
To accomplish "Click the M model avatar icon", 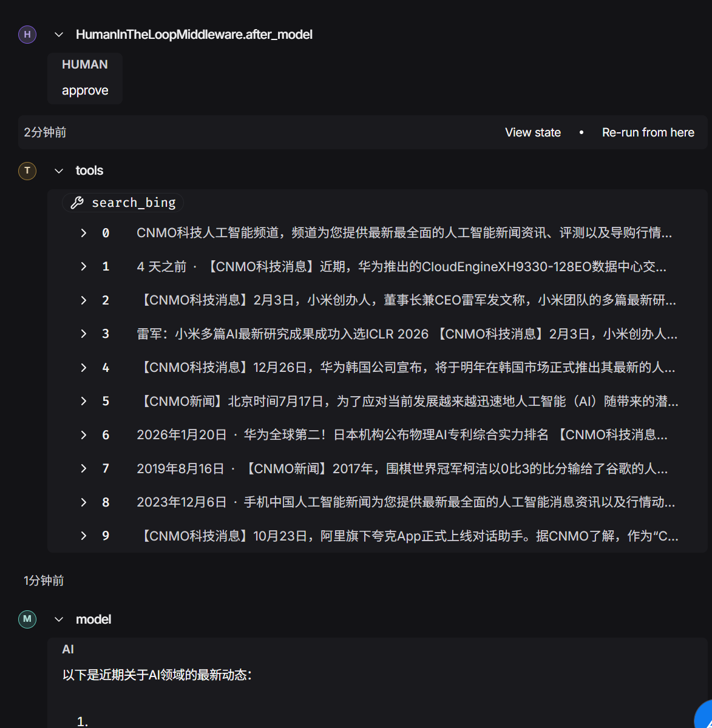I will click(27, 619).
